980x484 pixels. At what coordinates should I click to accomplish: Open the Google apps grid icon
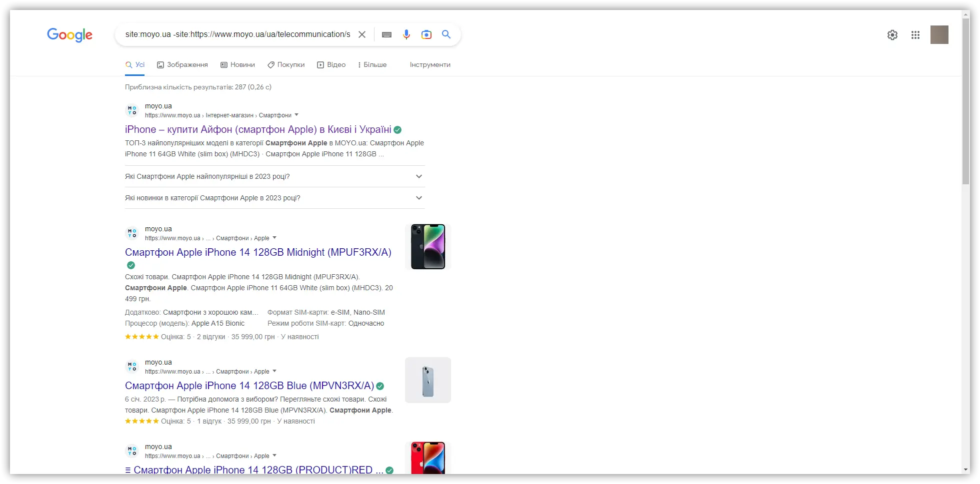(915, 35)
